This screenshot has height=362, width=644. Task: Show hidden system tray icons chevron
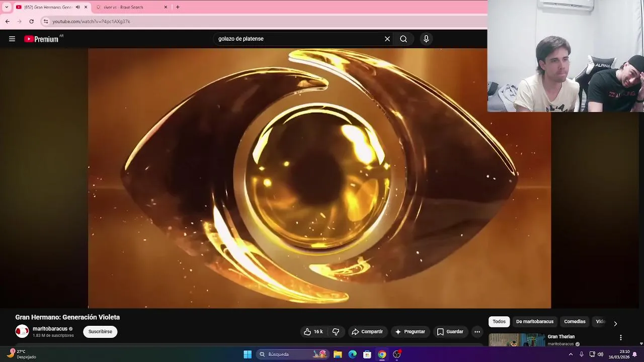(571, 354)
